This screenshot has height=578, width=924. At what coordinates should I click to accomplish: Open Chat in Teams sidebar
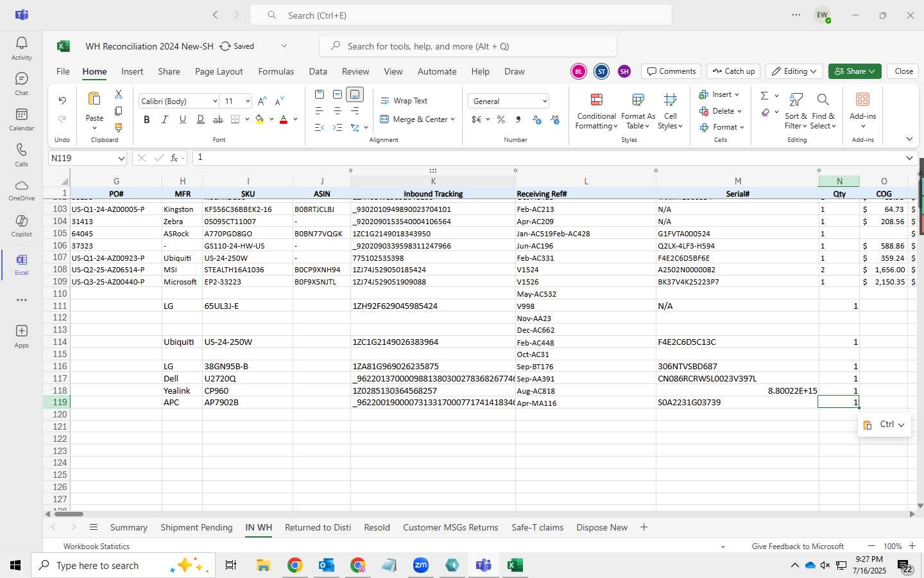pyautogui.click(x=21, y=83)
